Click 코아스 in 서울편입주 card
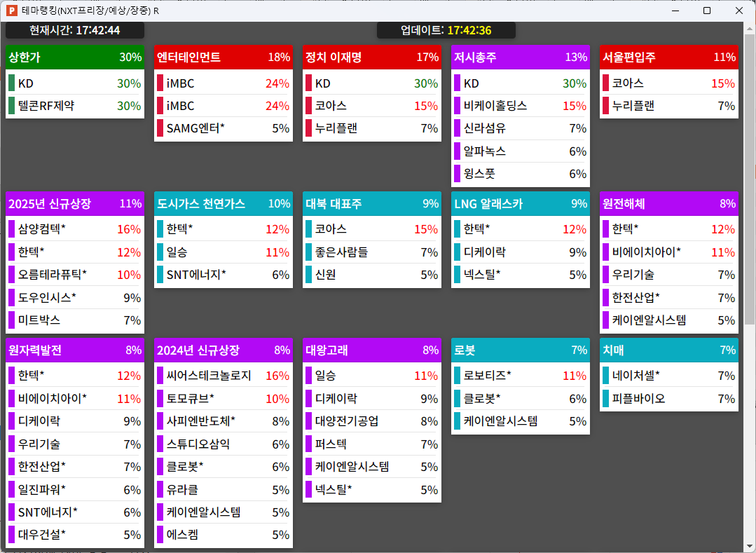Viewport: 756px width, 553px height. [668, 83]
